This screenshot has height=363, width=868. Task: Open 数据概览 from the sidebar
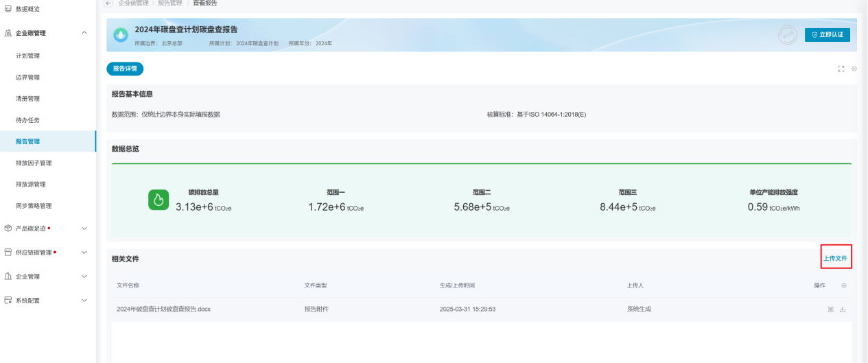[27, 9]
